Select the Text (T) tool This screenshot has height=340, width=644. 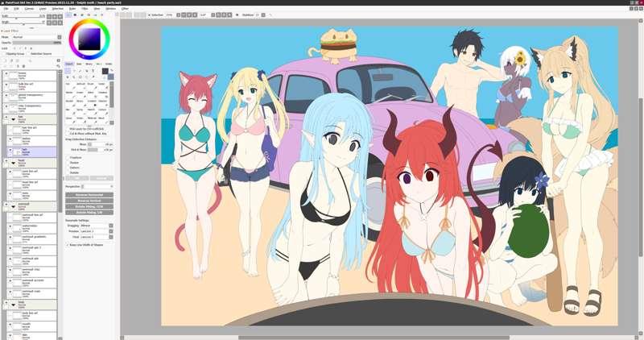[93, 71]
